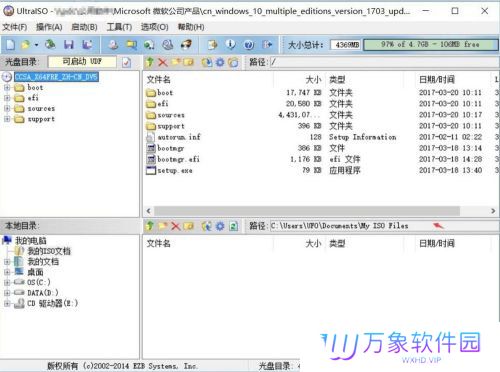
Task: Expand the support folder tree node
Action: [x=7, y=119]
